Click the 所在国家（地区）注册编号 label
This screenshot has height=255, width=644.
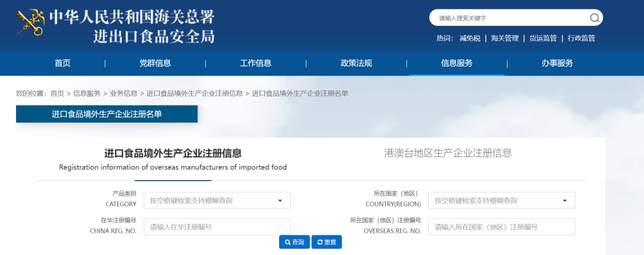pyautogui.click(x=386, y=220)
